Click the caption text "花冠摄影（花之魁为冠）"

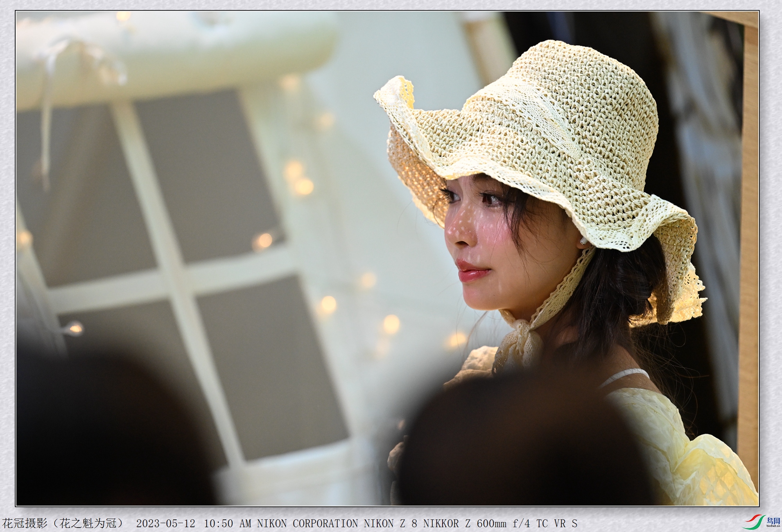click(x=63, y=523)
